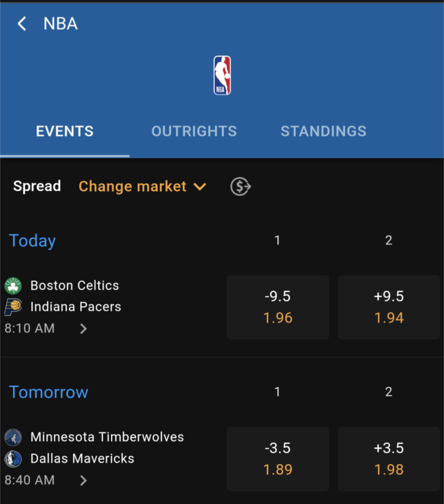Open Celtics vs Pacers event details chevron

click(x=83, y=329)
